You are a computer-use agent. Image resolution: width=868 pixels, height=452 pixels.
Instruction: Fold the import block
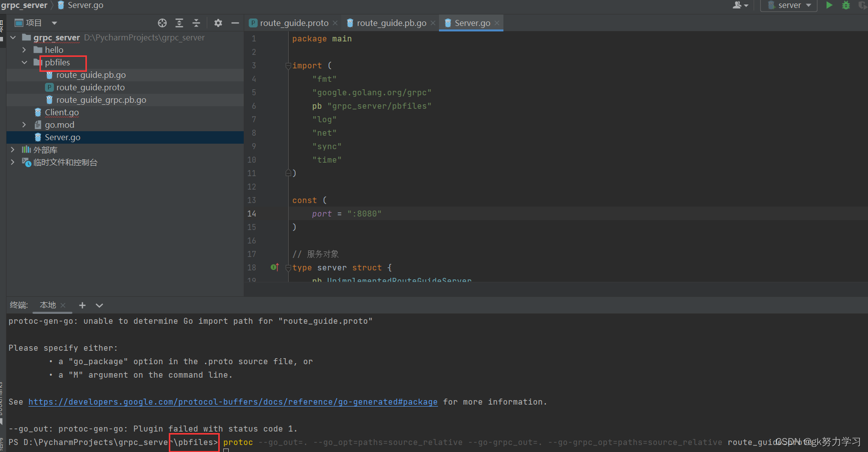(x=288, y=66)
